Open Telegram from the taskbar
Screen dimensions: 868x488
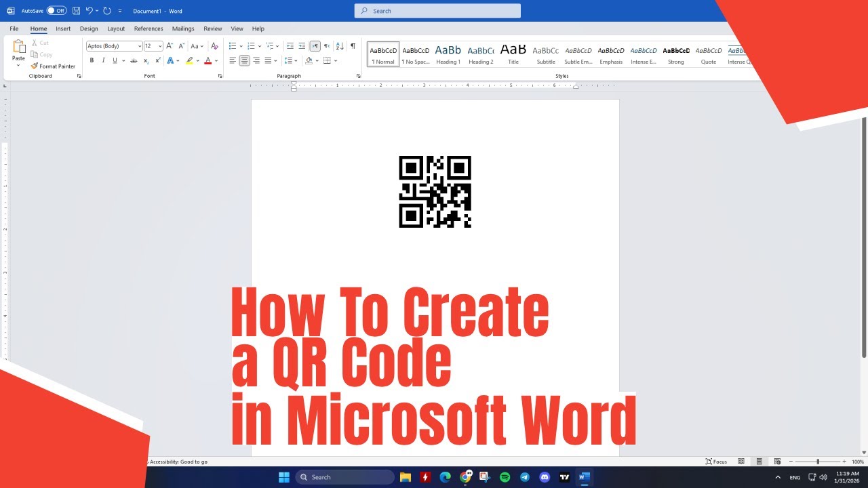coord(525,477)
